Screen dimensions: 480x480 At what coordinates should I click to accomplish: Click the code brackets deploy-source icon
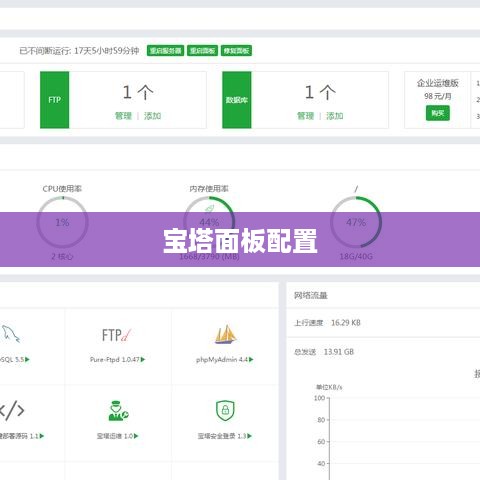point(12,411)
